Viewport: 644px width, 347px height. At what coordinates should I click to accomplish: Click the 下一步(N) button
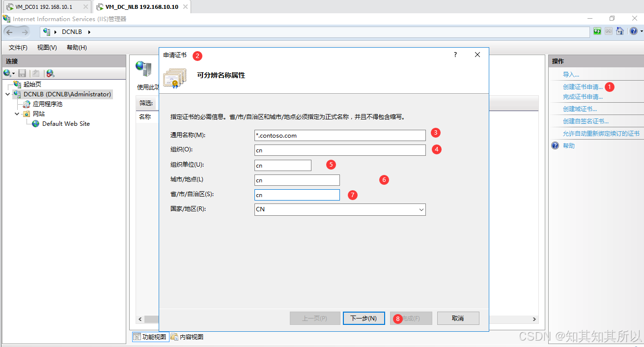point(364,318)
